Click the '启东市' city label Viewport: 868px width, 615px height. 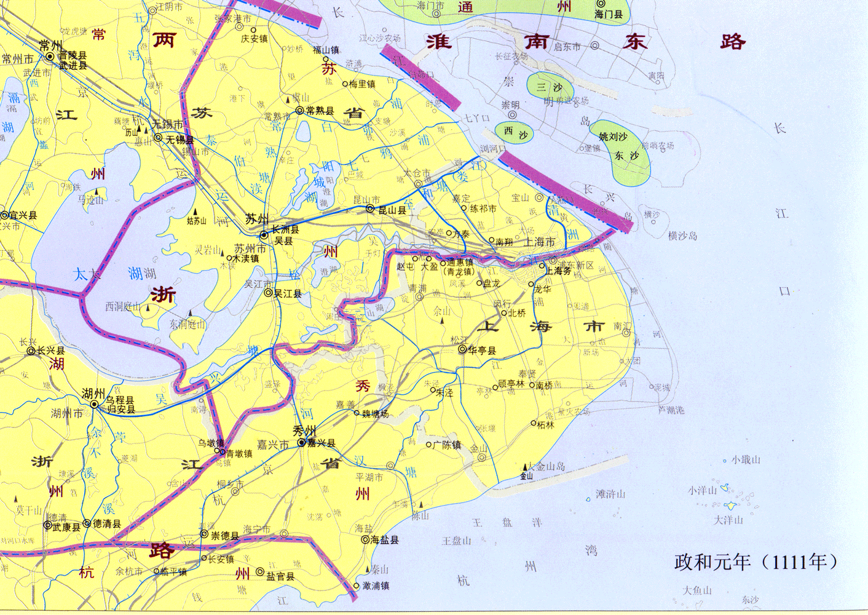pos(567,47)
